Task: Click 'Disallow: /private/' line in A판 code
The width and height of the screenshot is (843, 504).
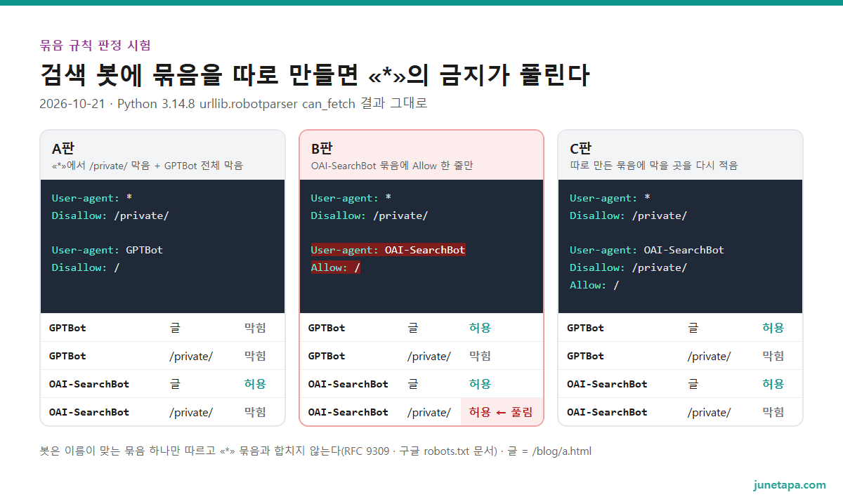Action: click(110, 215)
